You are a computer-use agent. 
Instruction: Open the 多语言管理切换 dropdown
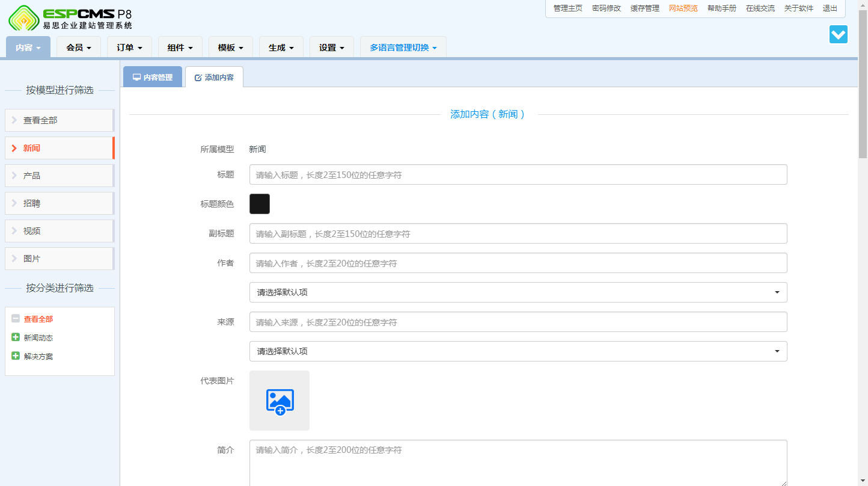click(403, 48)
